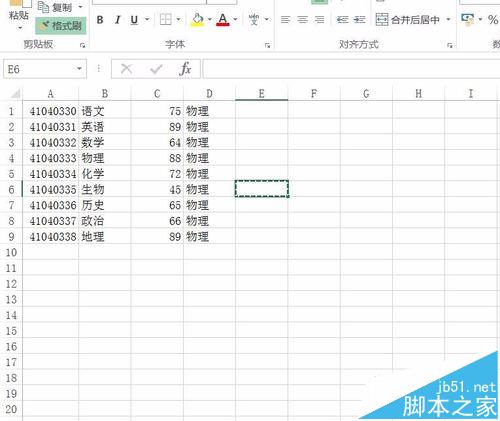
Task: Click the Insert Function fx button
Action: click(185, 69)
